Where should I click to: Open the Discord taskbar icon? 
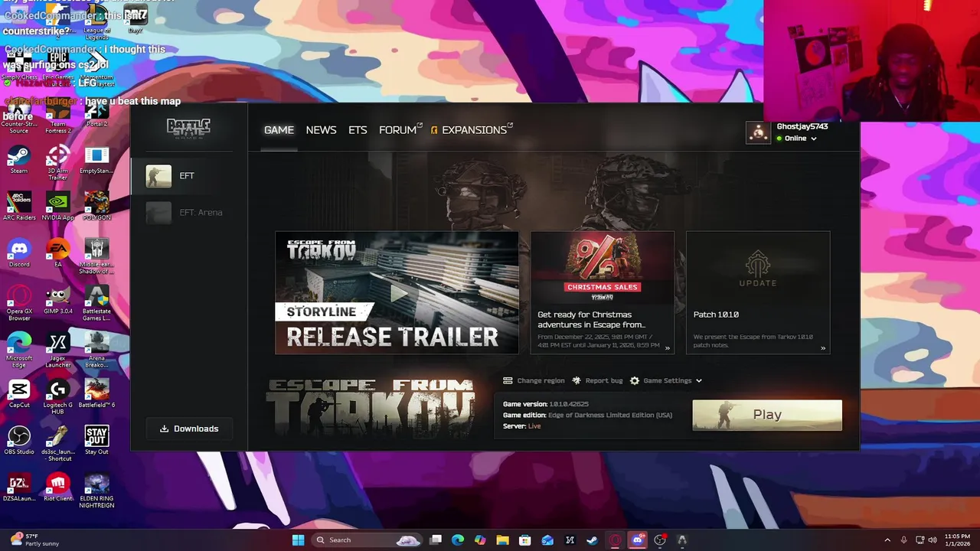click(x=637, y=540)
